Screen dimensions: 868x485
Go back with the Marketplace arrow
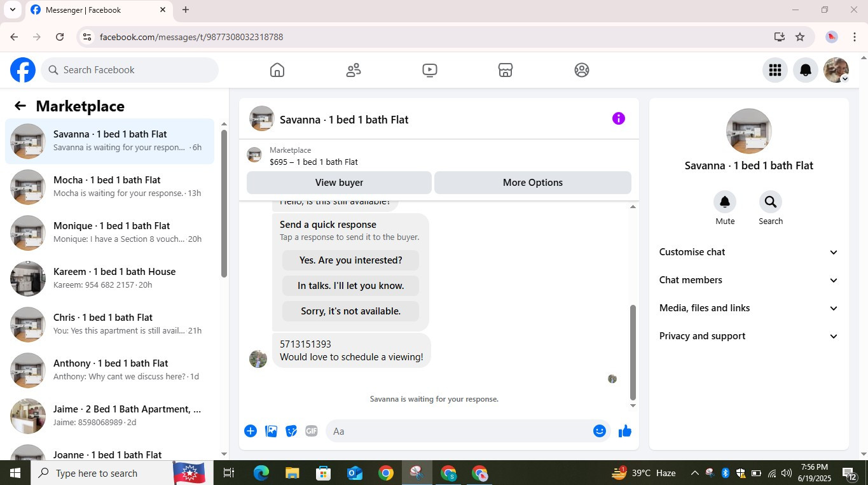point(20,106)
